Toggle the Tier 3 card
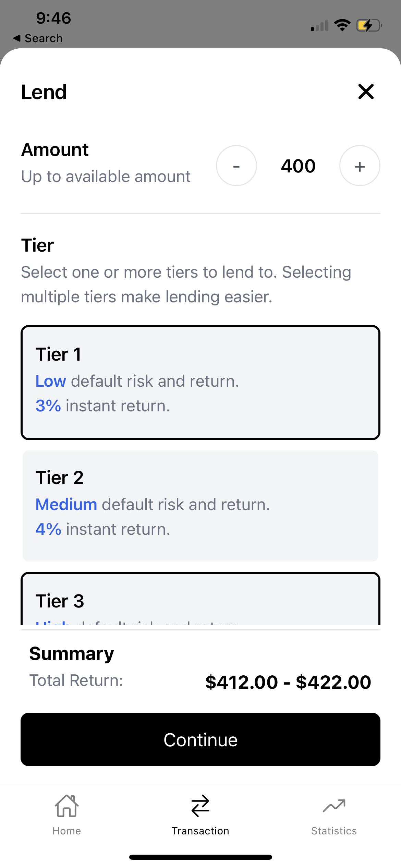 (x=200, y=600)
